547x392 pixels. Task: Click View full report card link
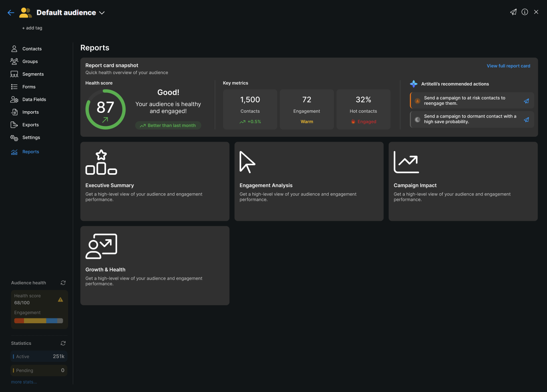click(x=508, y=66)
